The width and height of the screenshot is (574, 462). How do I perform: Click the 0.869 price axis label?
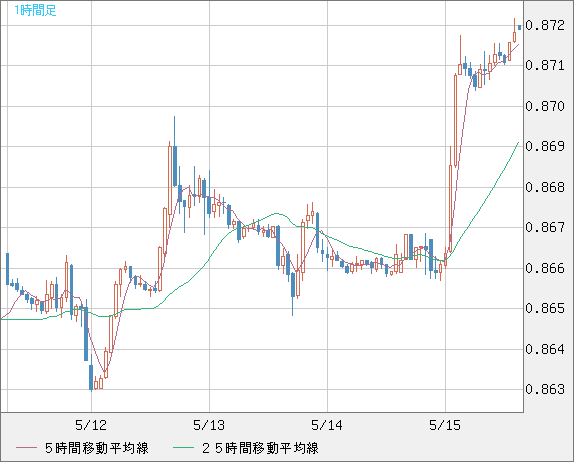point(545,146)
